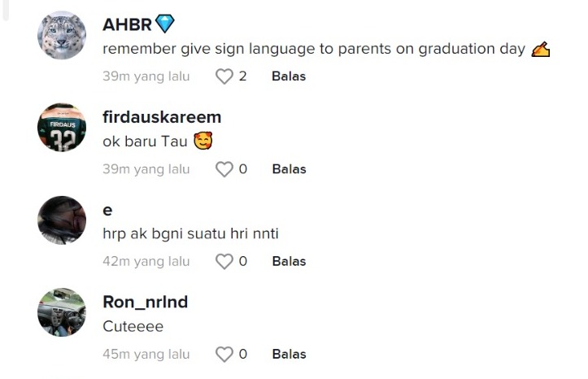Click the diamond emoji beside AHBR
The width and height of the screenshot is (588, 379).
165,24
